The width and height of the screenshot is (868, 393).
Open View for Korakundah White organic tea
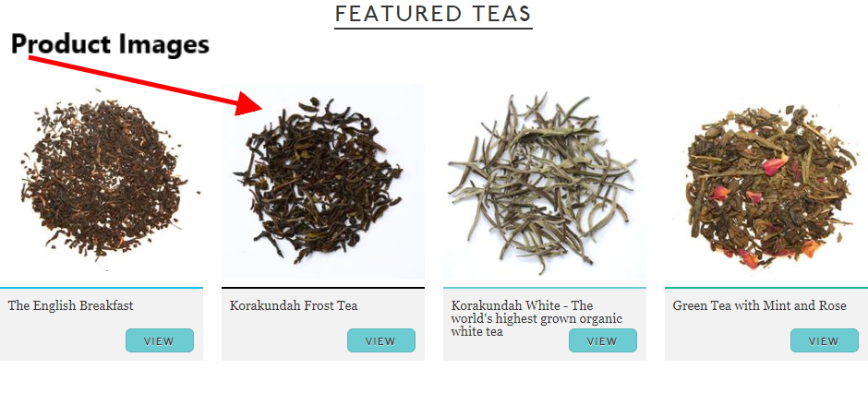(603, 340)
